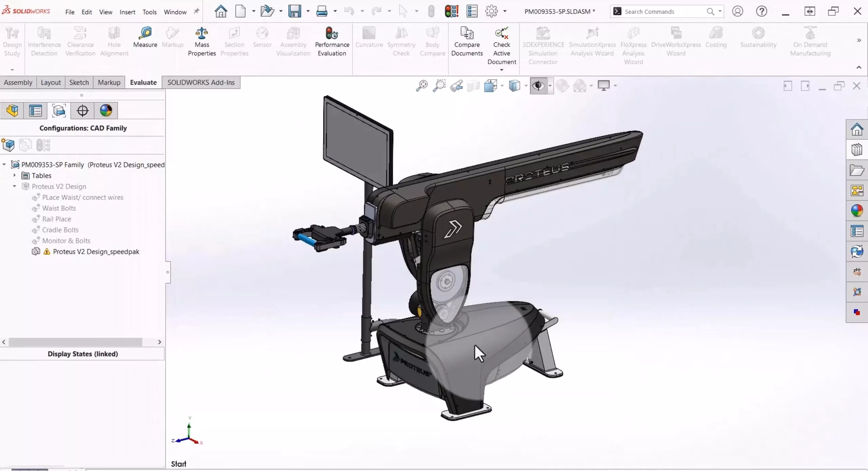The height and width of the screenshot is (471, 868).
Task: Click configuration tree horizontal scrollbar
Action: click(x=75, y=342)
